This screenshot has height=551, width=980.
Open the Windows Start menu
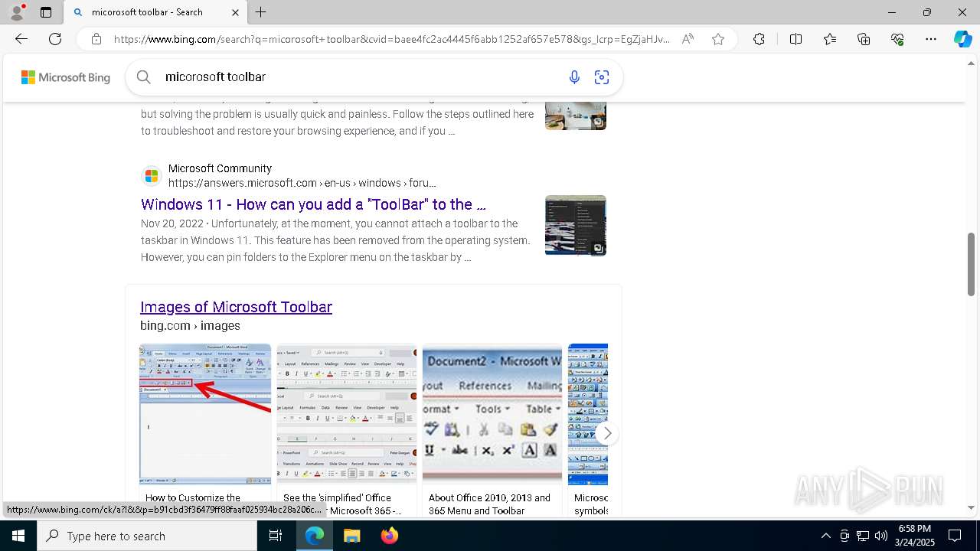(x=18, y=536)
